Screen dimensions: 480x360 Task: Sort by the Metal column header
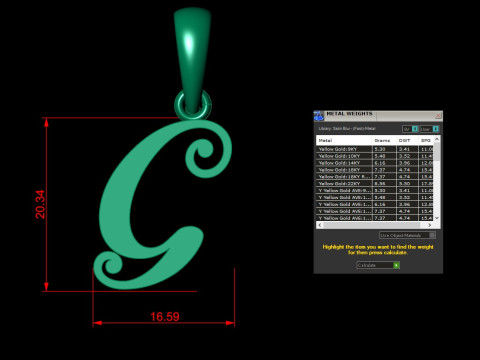click(344, 140)
